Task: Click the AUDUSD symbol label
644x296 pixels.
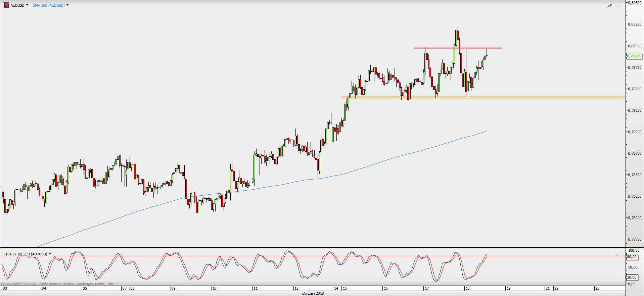Action: tap(17, 5)
